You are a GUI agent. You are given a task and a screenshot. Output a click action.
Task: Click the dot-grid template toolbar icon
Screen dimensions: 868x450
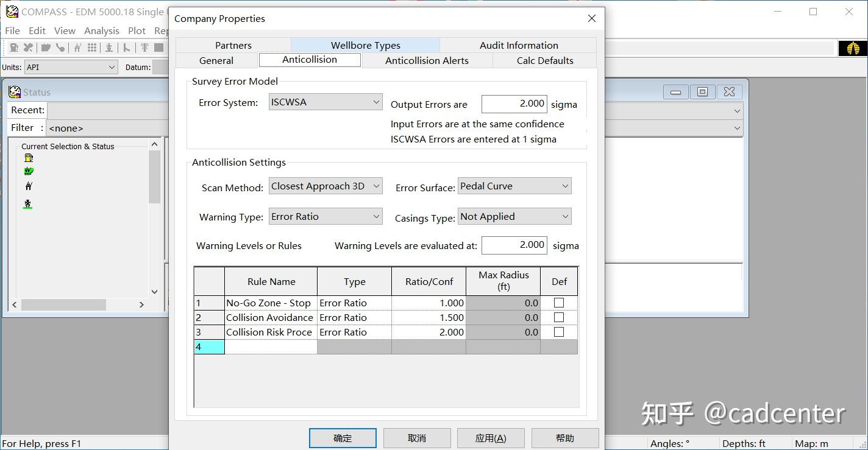92,47
